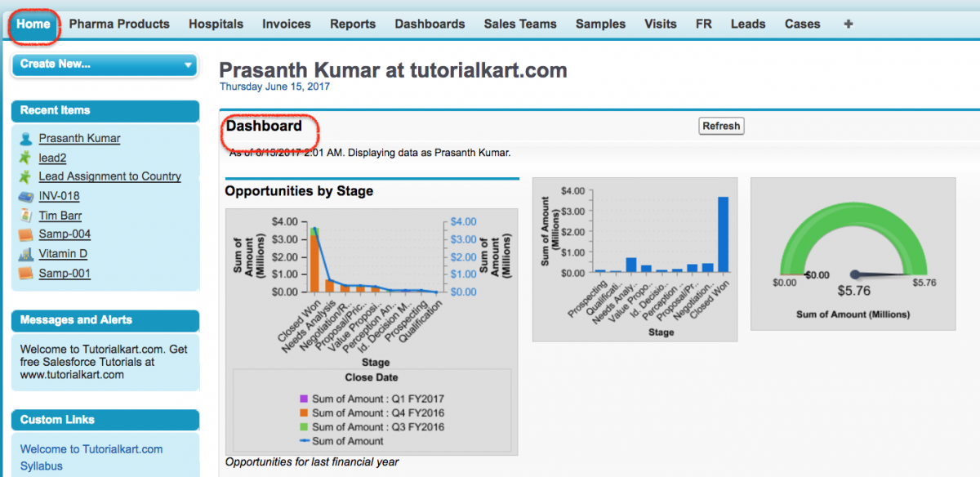Select the Visits tab
Image resolution: width=980 pixels, height=477 pixels.
pyautogui.click(x=660, y=24)
